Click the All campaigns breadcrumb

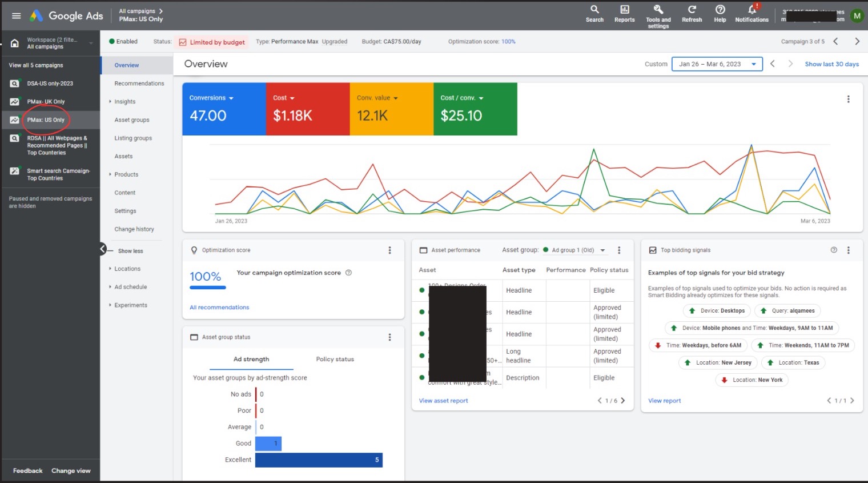[x=137, y=11]
